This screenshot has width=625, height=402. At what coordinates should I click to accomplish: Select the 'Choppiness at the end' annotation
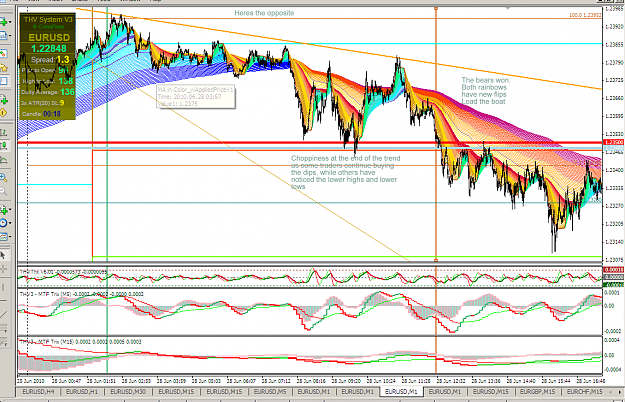(345, 158)
